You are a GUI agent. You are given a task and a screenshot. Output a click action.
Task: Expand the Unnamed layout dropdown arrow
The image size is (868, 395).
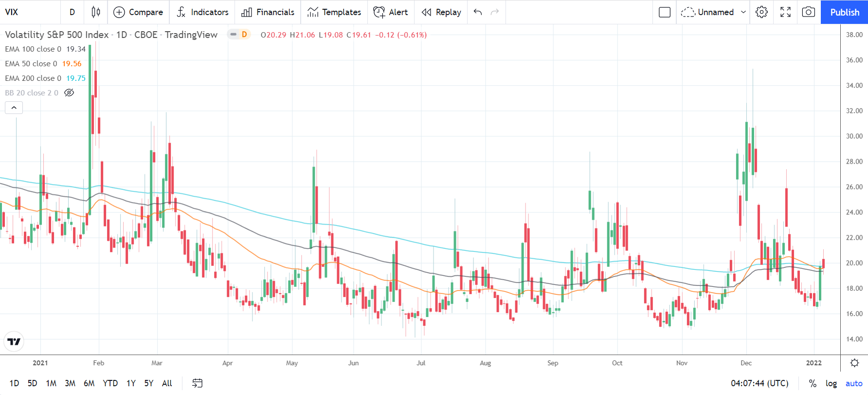743,12
